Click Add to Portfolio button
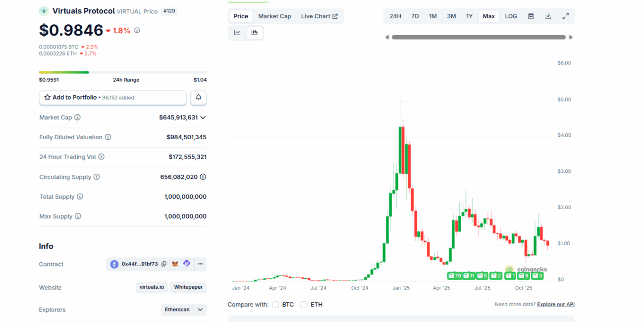 click(112, 98)
